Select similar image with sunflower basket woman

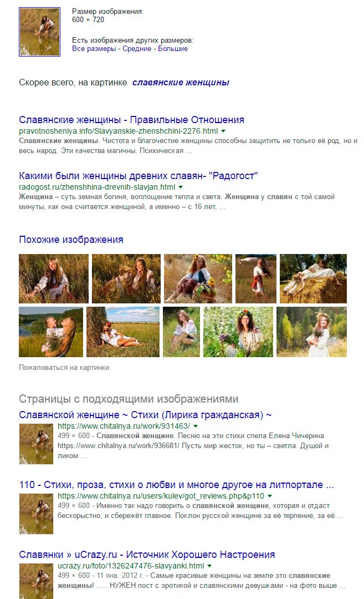[198, 278]
